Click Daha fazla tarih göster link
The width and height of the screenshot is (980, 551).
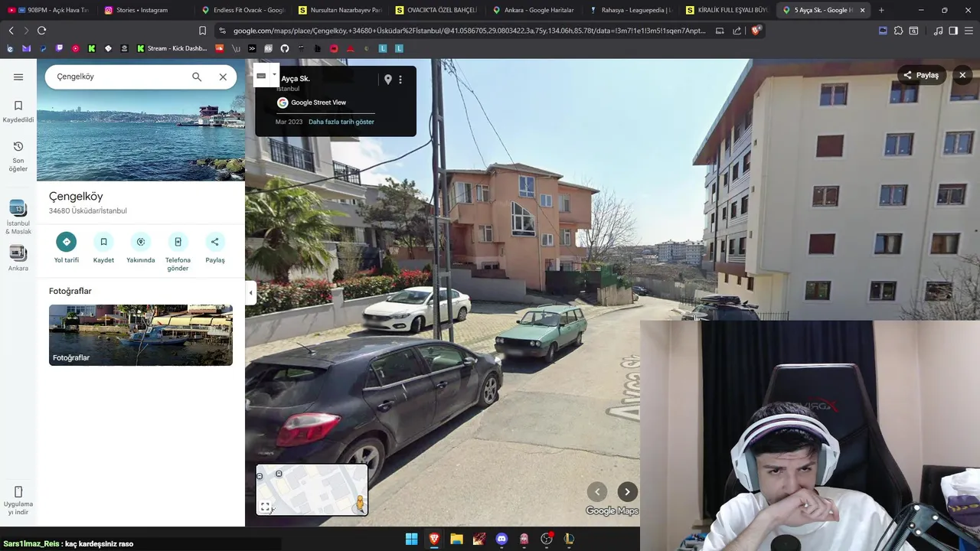(x=341, y=122)
